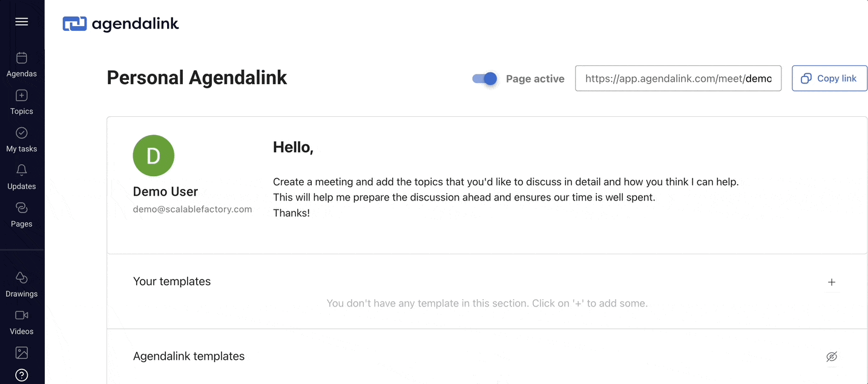
Task: Click the personal meeting URL field
Action: click(x=678, y=79)
